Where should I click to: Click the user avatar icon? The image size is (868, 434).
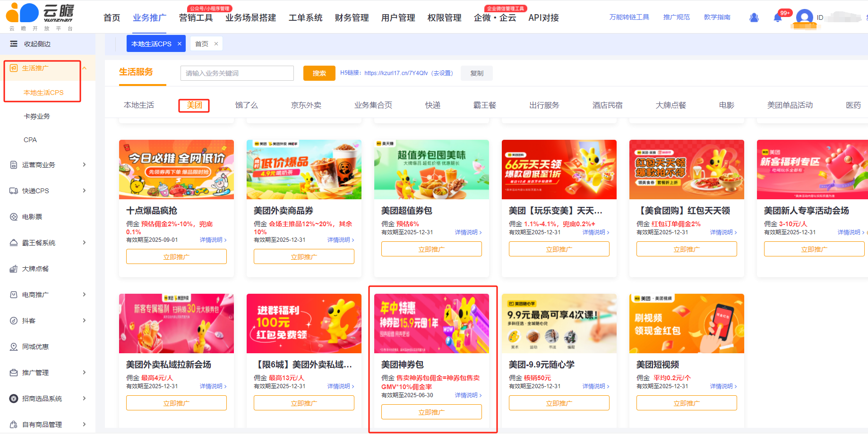804,18
